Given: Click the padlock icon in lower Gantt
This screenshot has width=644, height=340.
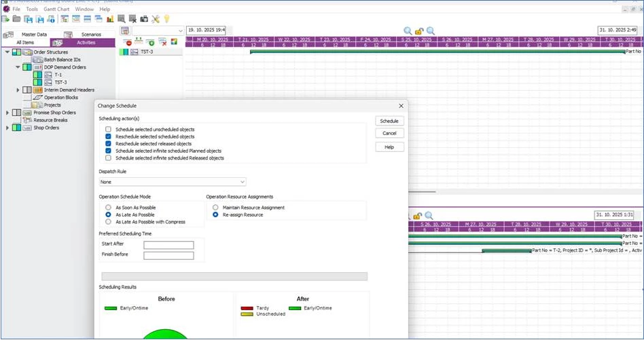Looking at the screenshot, I should (417, 216).
